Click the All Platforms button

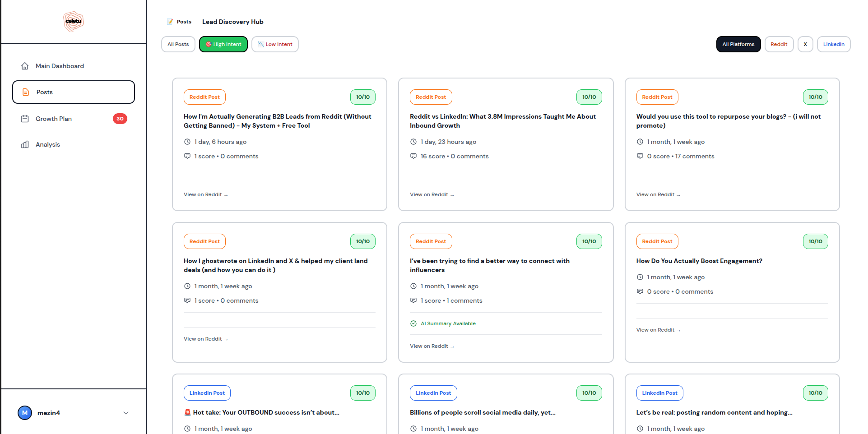pos(738,44)
